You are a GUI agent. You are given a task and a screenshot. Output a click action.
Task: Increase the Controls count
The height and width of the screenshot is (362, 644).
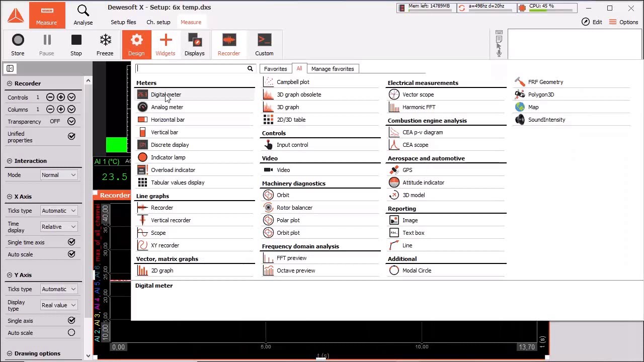click(61, 97)
